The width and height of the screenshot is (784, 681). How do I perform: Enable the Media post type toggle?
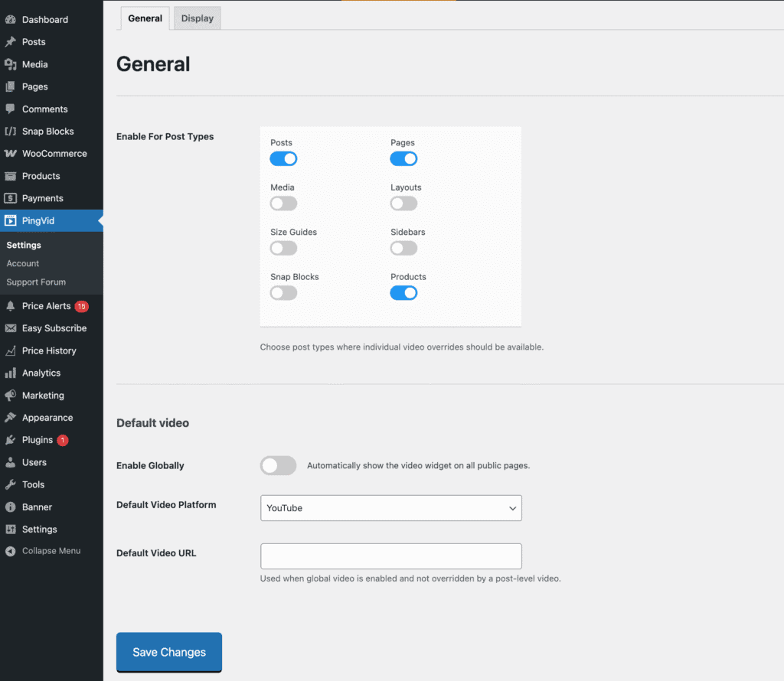(x=283, y=203)
